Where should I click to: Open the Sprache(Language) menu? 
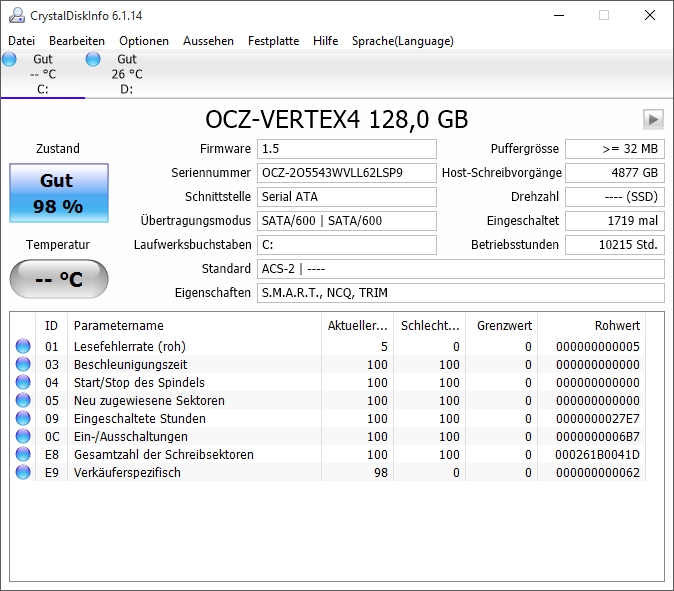pos(403,41)
